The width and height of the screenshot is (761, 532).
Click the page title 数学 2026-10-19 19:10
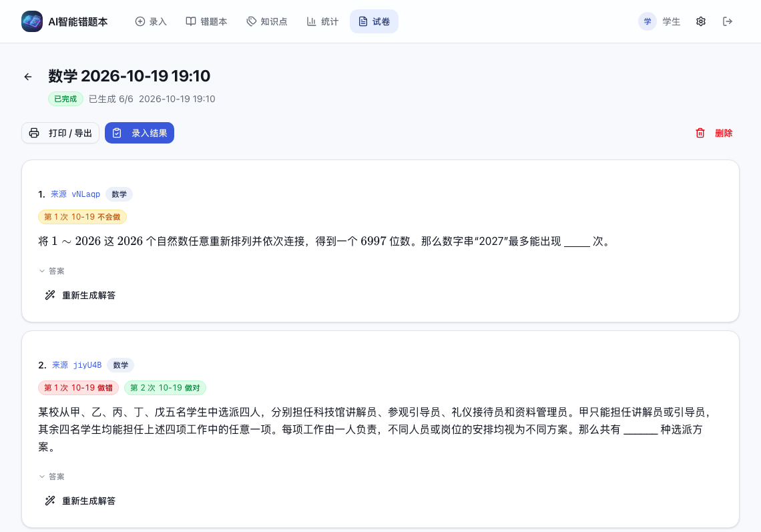click(129, 76)
